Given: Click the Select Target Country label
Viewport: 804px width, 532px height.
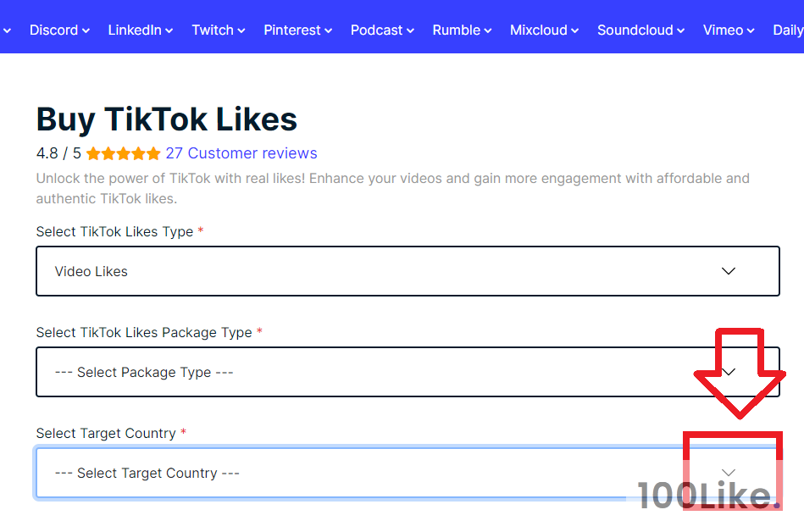Looking at the screenshot, I should [106, 434].
